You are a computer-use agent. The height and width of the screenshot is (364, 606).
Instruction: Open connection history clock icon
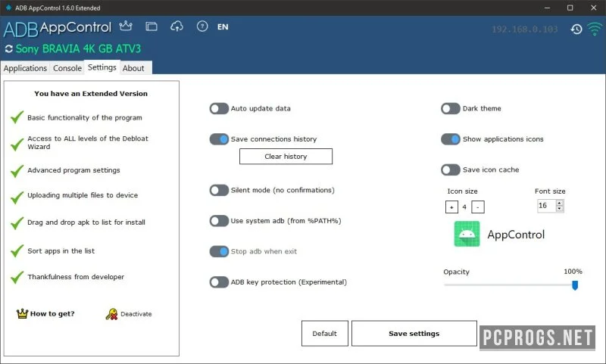[x=576, y=29]
